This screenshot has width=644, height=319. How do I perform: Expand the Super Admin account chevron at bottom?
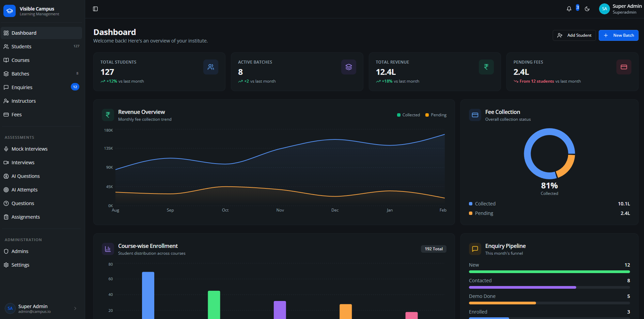click(75, 308)
